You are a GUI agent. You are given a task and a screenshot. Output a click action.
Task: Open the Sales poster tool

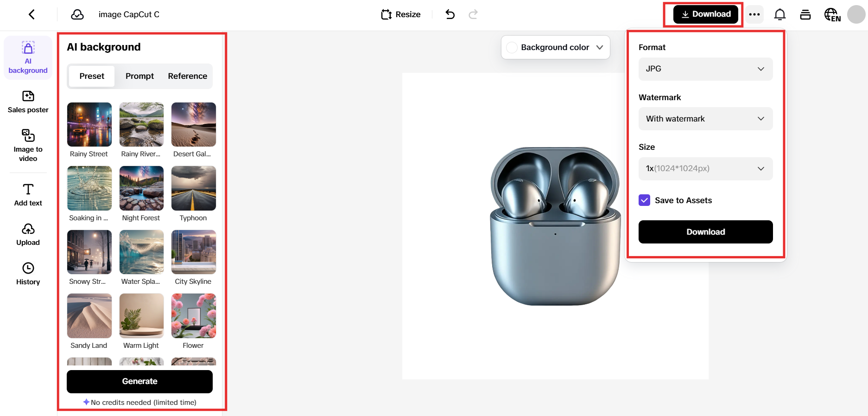click(28, 102)
